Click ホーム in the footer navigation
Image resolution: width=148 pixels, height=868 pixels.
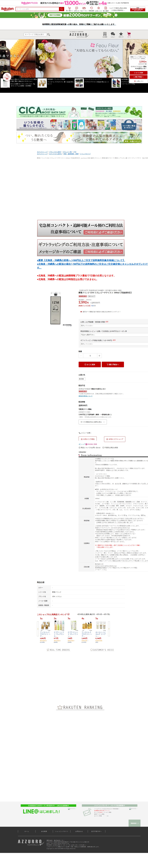point(27,831)
